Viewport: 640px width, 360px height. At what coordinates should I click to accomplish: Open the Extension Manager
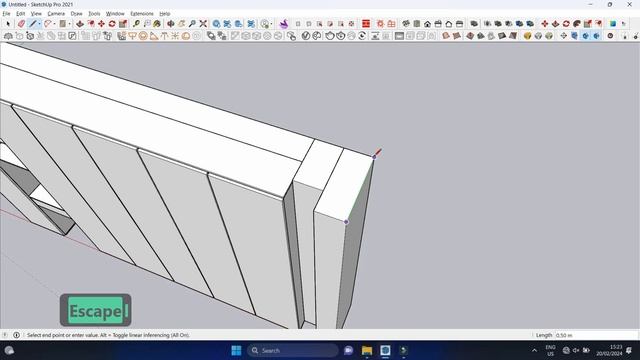[251, 24]
